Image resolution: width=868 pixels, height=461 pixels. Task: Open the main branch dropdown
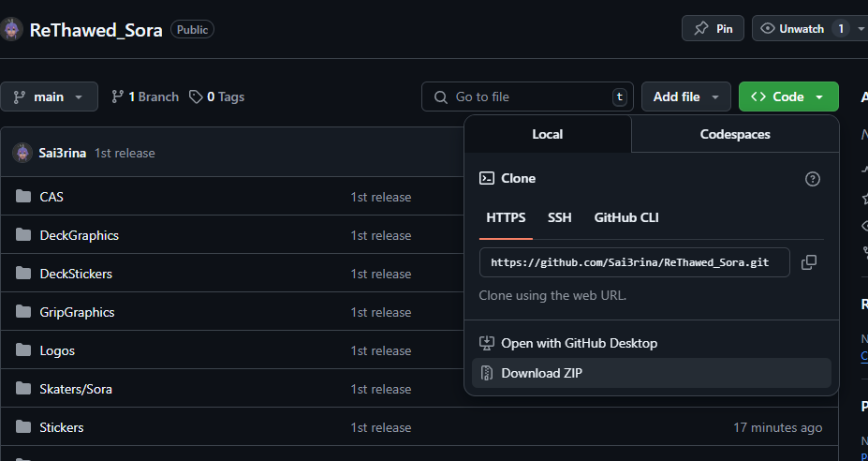click(49, 97)
